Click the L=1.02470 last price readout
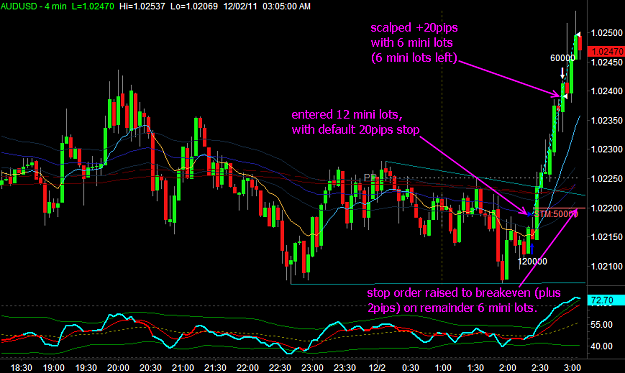625x373 pixels. point(93,6)
